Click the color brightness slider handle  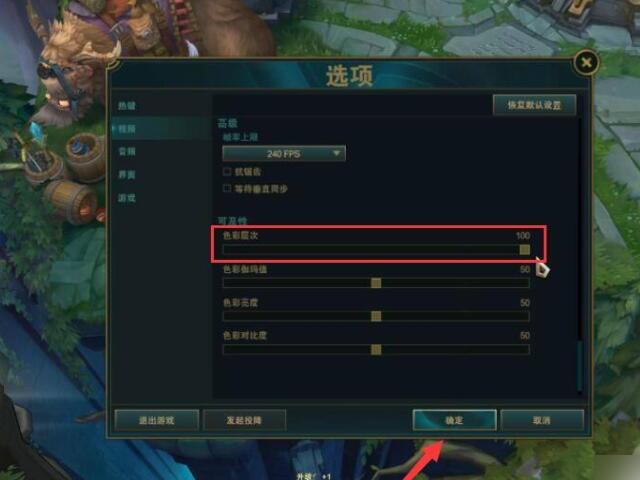(x=376, y=316)
